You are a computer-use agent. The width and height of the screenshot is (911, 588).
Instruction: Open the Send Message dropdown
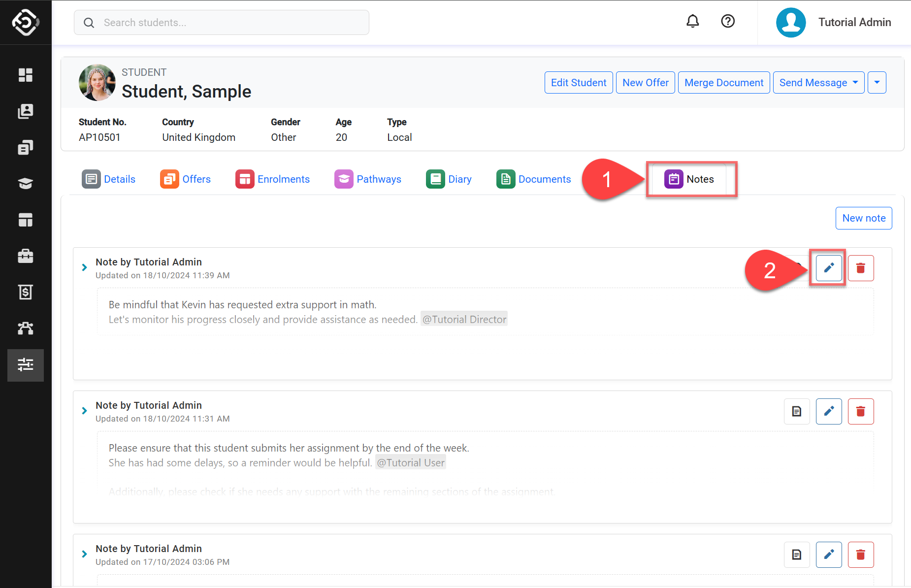[818, 83]
